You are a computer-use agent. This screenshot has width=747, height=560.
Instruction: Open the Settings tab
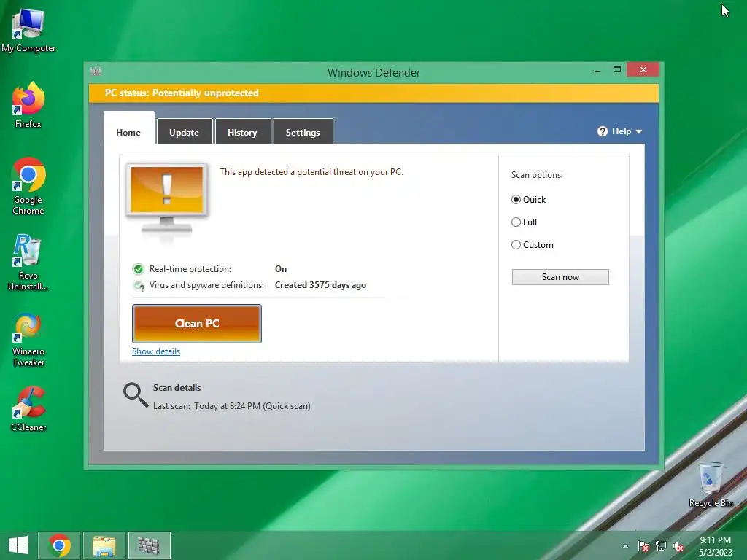click(303, 131)
